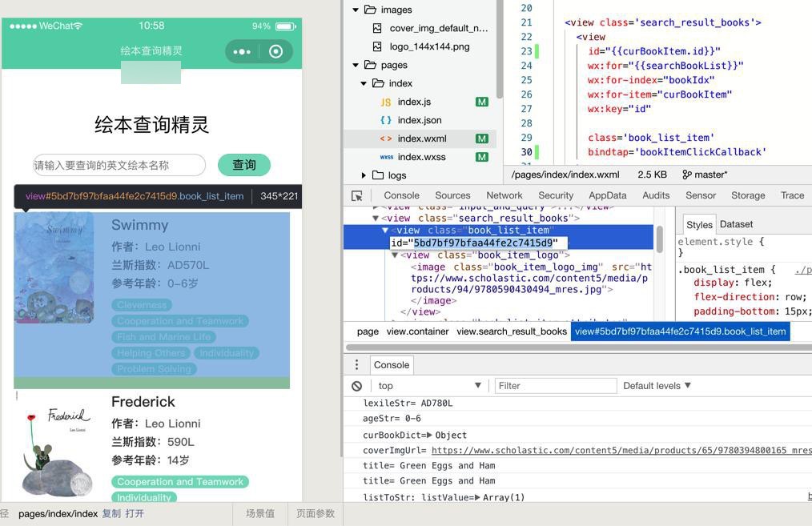Switch to the AppData tab
Viewport: 812px width, 526px height.
click(x=608, y=195)
